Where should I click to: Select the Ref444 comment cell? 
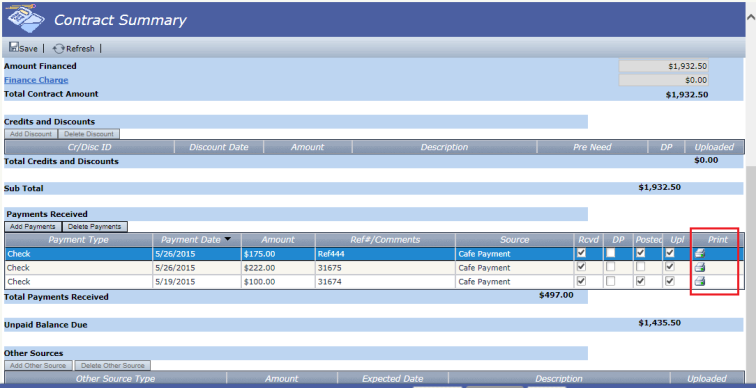(x=385, y=254)
